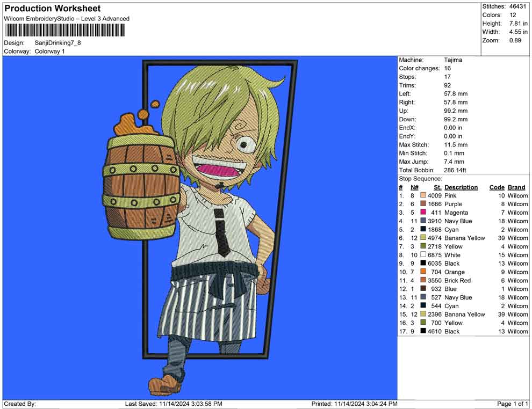The image size is (532, 409).
Task: Click the Navy Blue swatch at stop 4
Action: (423, 221)
